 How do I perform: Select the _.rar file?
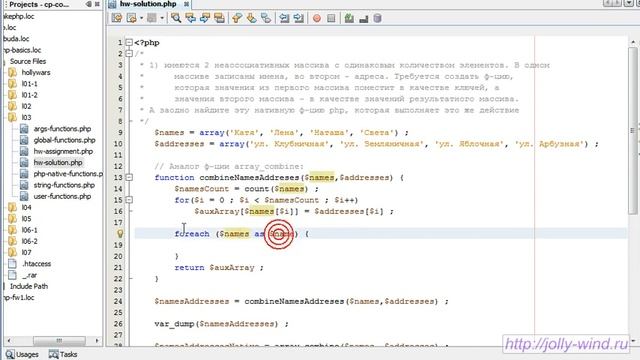pos(29,275)
